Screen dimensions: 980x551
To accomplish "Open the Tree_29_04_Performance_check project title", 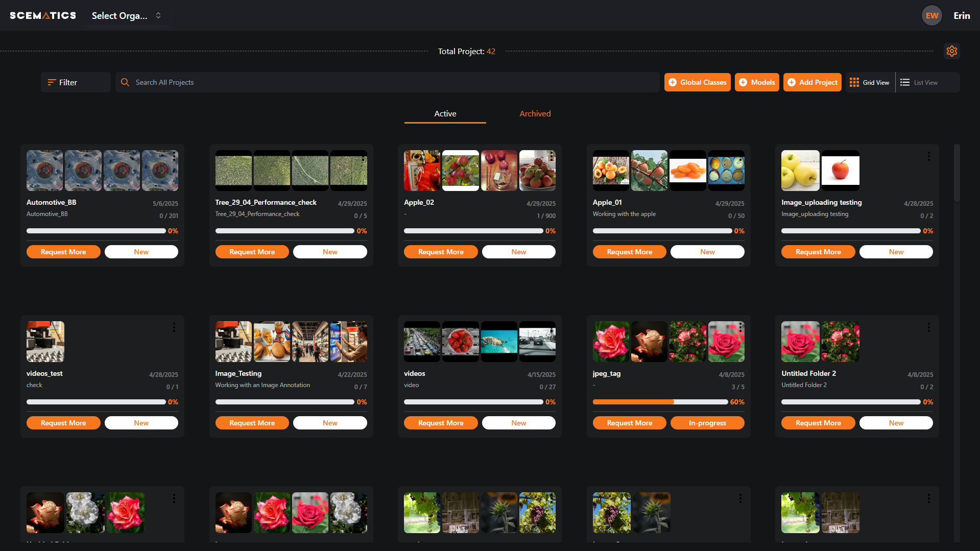I will tap(266, 202).
